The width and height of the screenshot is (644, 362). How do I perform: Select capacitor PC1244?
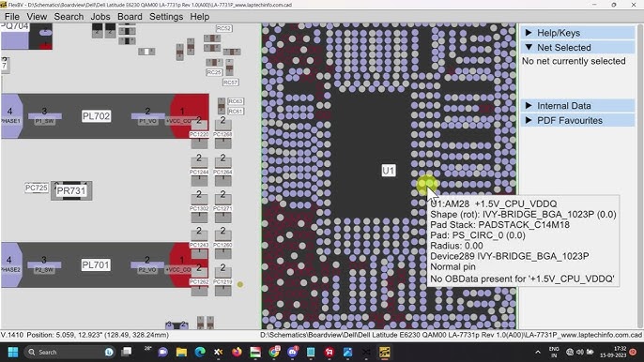coord(199,172)
